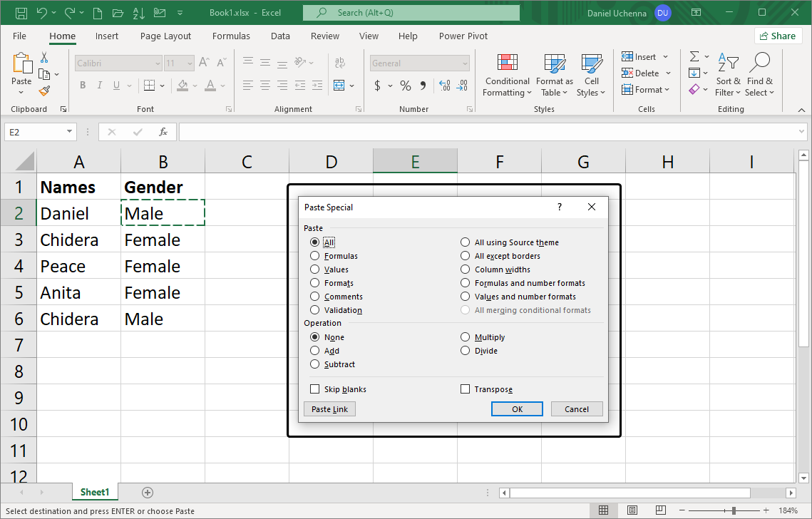Click the Format Painter brush icon
812x519 pixels.
tap(44, 91)
